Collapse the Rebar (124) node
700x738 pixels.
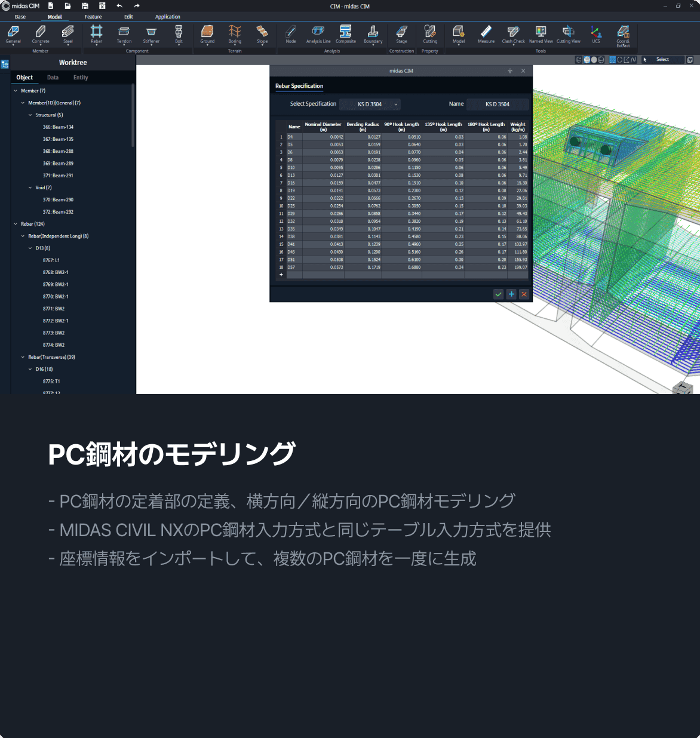[x=16, y=224]
